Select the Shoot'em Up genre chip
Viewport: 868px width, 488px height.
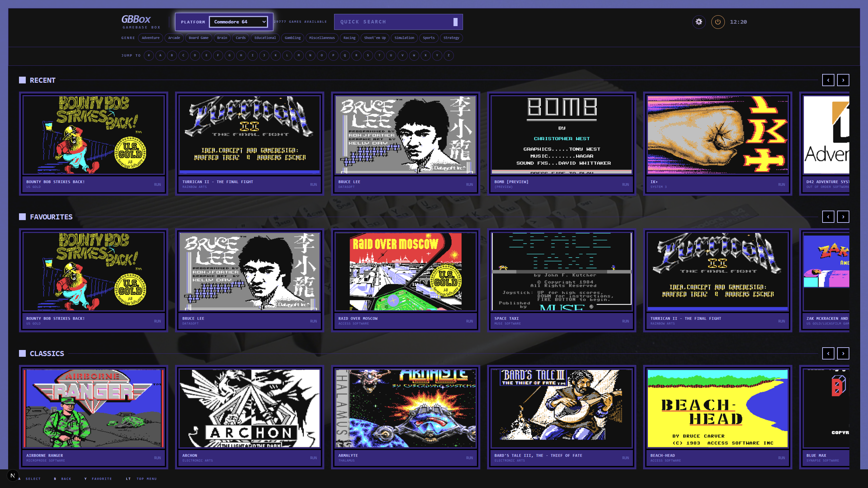point(375,38)
